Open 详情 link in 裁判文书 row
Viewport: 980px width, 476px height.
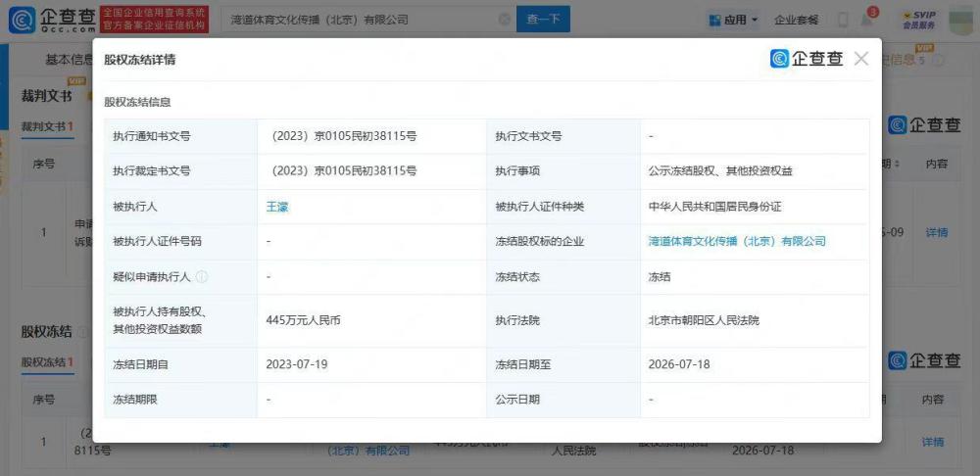pyautogui.click(x=936, y=232)
